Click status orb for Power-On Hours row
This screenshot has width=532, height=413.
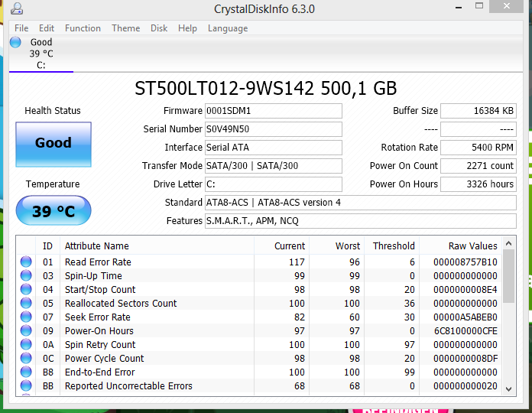tap(26, 330)
